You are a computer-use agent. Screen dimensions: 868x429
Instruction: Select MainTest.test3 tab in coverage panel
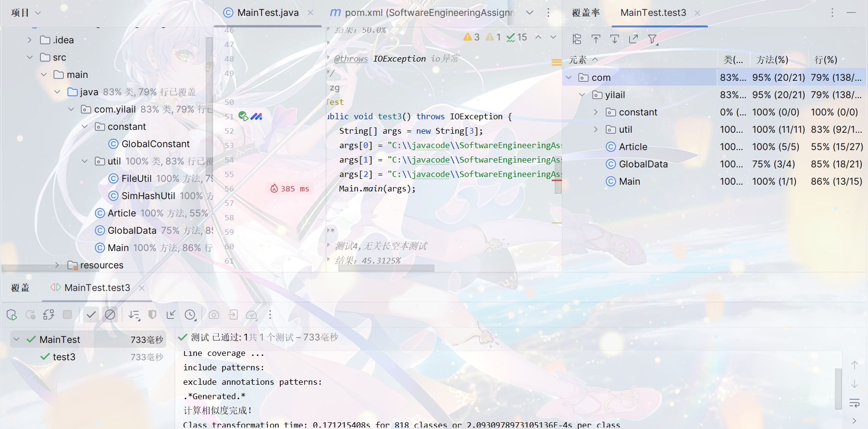pos(653,13)
